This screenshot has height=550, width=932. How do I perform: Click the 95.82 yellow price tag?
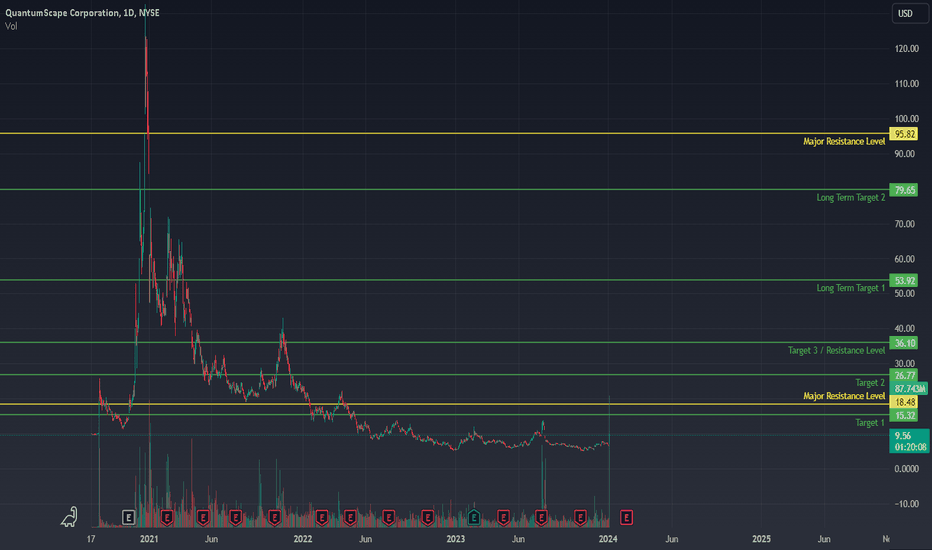click(903, 134)
